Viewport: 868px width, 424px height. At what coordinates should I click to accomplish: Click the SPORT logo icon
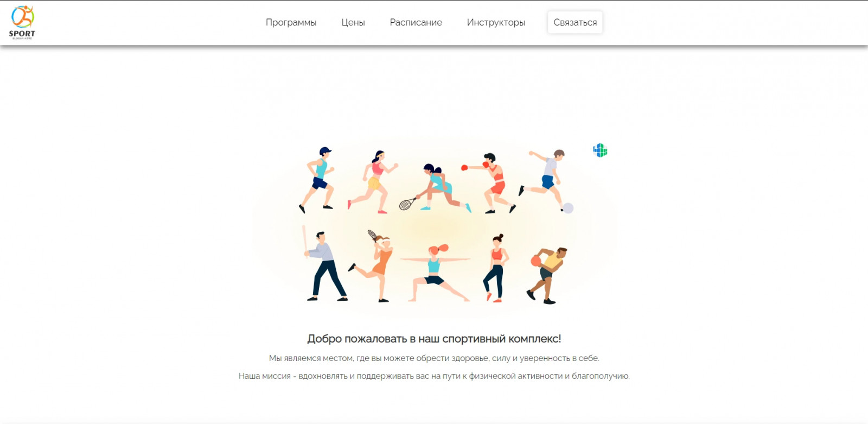click(x=22, y=22)
